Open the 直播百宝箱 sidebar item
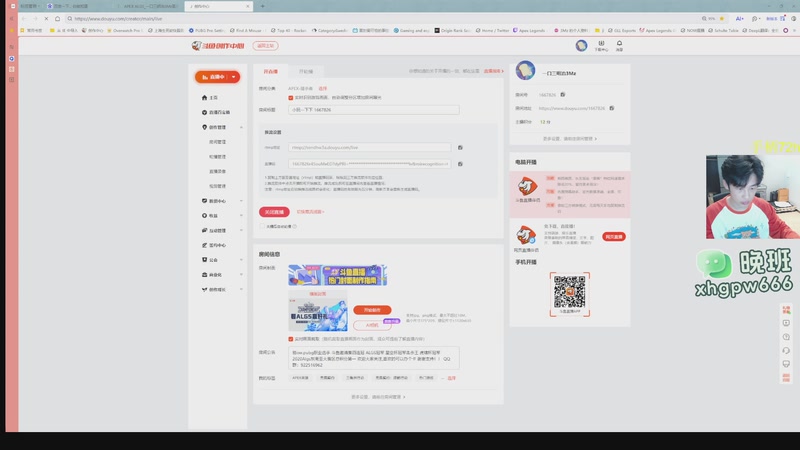Image resolution: width=800 pixels, height=450 pixels. (216, 112)
